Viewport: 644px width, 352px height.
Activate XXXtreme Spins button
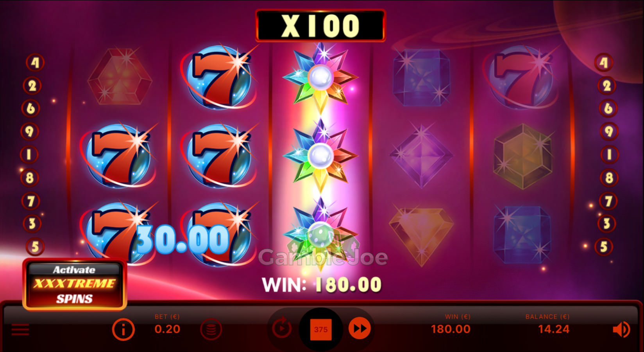point(75,285)
